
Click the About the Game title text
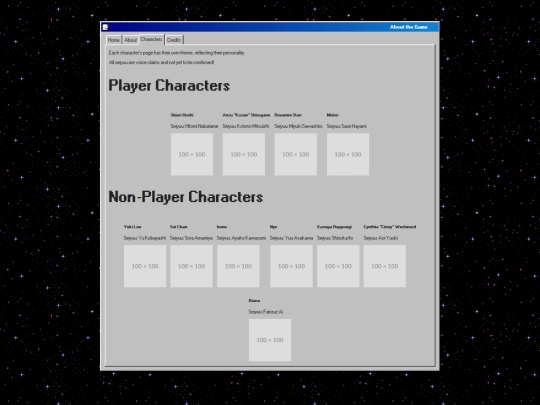(409, 27)
